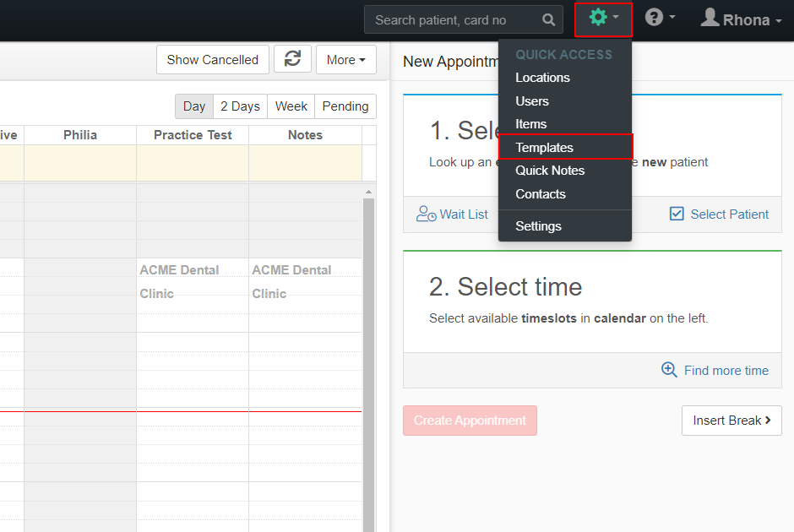Expand the More dropdown button
Viewport: 794px width, 532px height.
pos(345,59)
